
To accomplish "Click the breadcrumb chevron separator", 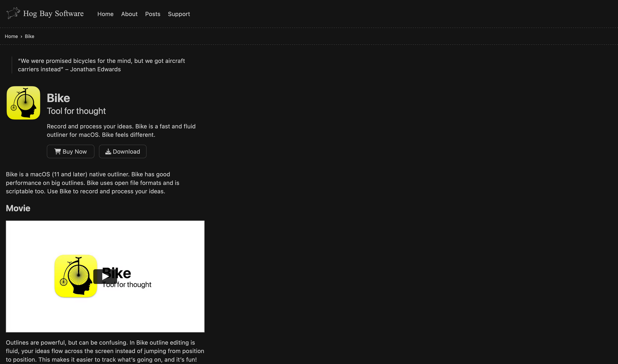I will click(x=21, y=36).
